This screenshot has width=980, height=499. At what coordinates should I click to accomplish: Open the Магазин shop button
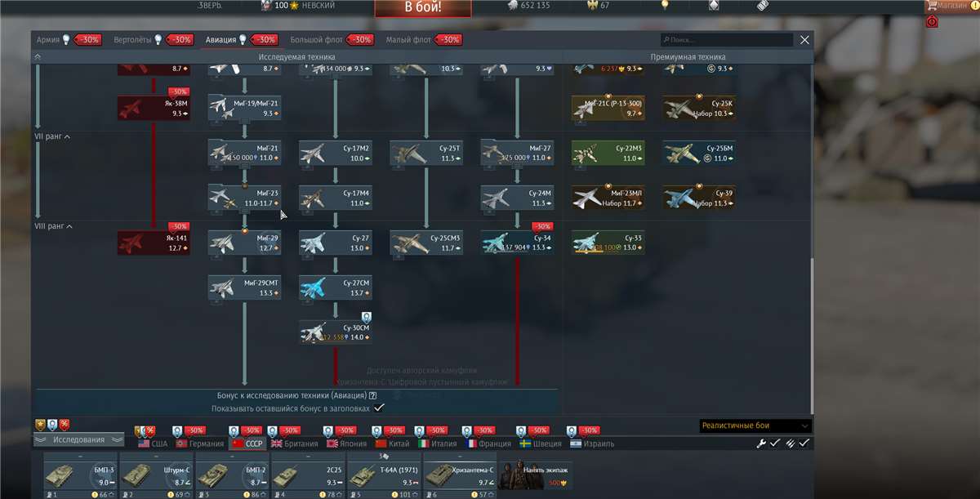tap(951, 5)
